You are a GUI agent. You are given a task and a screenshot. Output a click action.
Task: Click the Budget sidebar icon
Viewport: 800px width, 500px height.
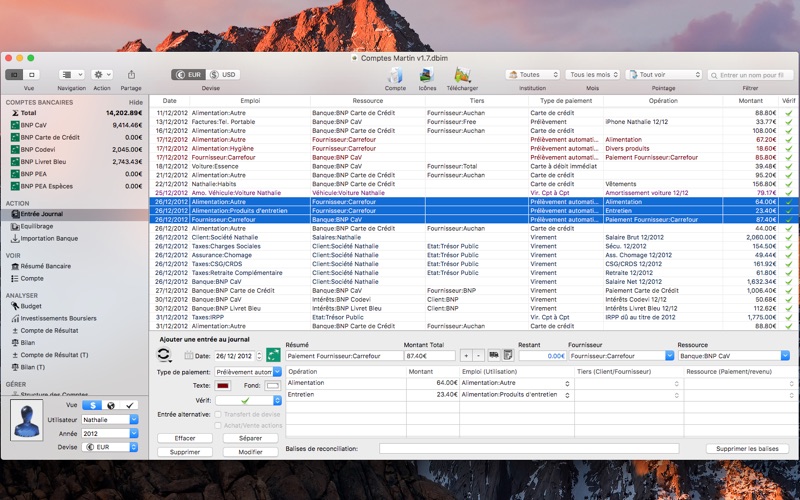pyautogui.click(x=15, y=306)
